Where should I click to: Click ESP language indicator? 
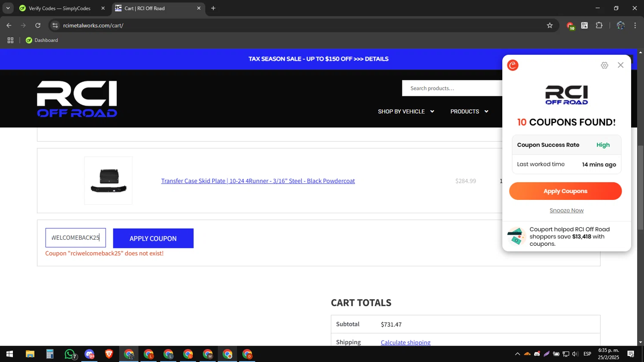click(587, 354)
